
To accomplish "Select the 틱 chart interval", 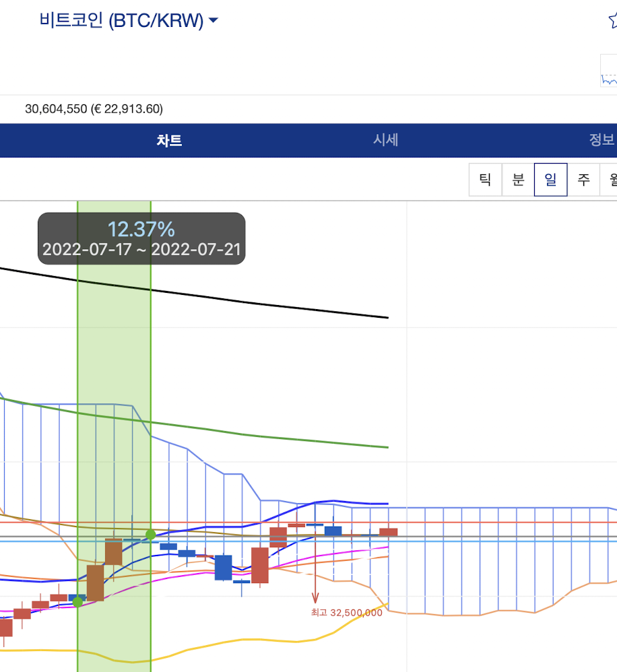I will pos(486,180).
